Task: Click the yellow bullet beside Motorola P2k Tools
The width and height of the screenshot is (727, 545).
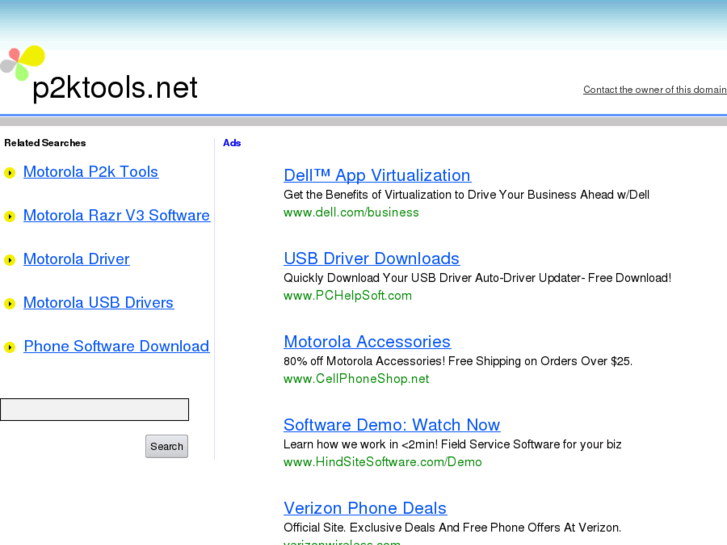Action: pos(10,173)
